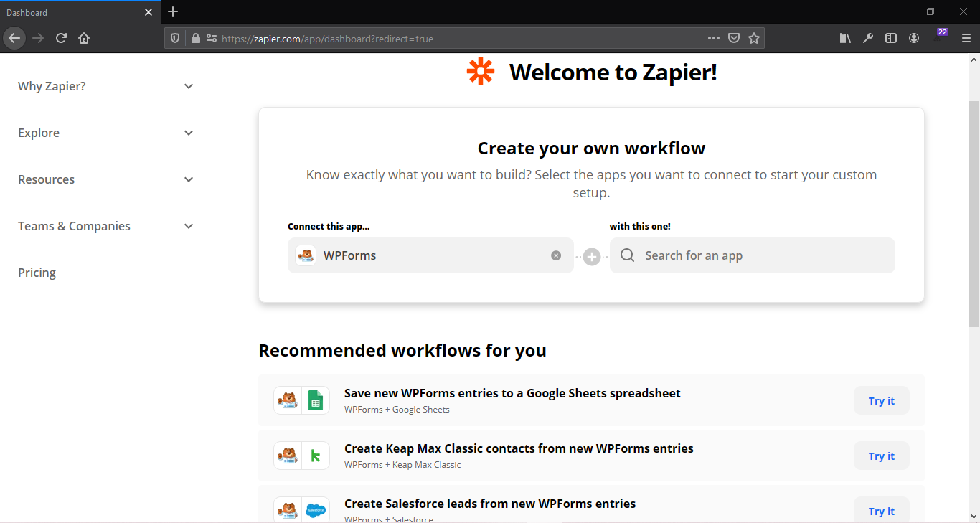Expand the Explore chevron
Image resolution: width=980 pixels, height=523 pixels.
point(189,133)
